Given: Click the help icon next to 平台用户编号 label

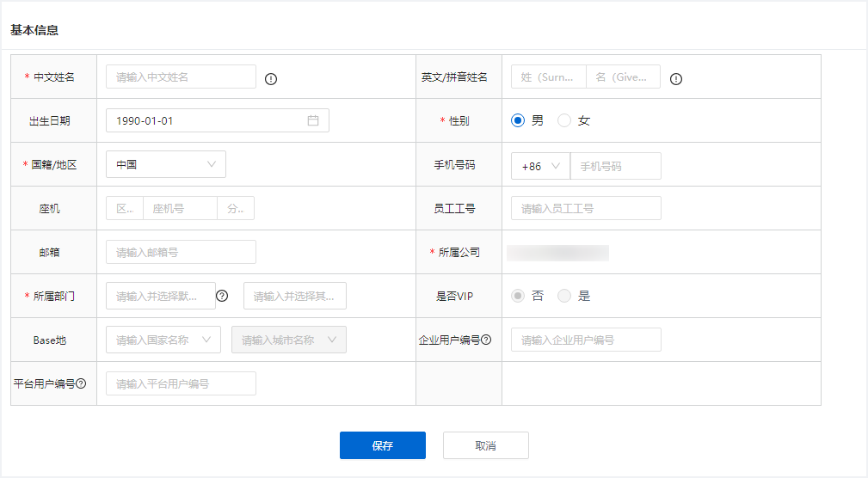Looking at the screenshot, I should pos(81,383).
